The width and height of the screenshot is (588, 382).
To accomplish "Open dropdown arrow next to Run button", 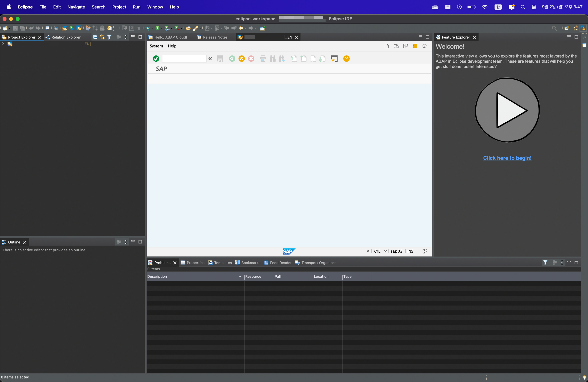I will point(162,28).
